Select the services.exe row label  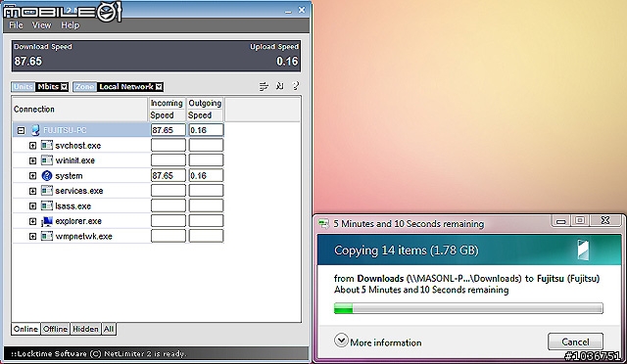[x=79, y=191]
